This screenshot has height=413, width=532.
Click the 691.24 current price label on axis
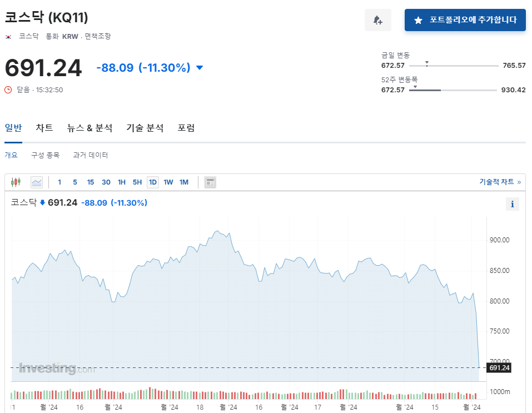(499, 368)
